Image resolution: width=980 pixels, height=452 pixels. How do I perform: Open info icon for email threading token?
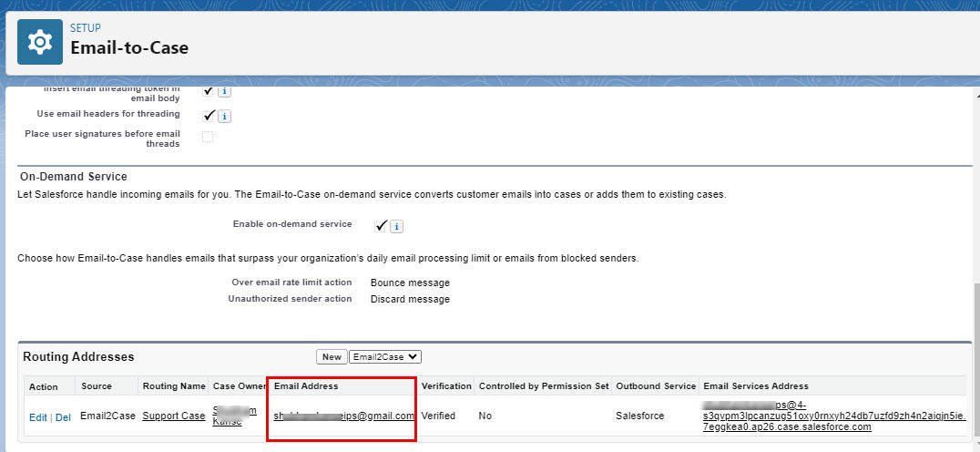[x=224, y=91]
